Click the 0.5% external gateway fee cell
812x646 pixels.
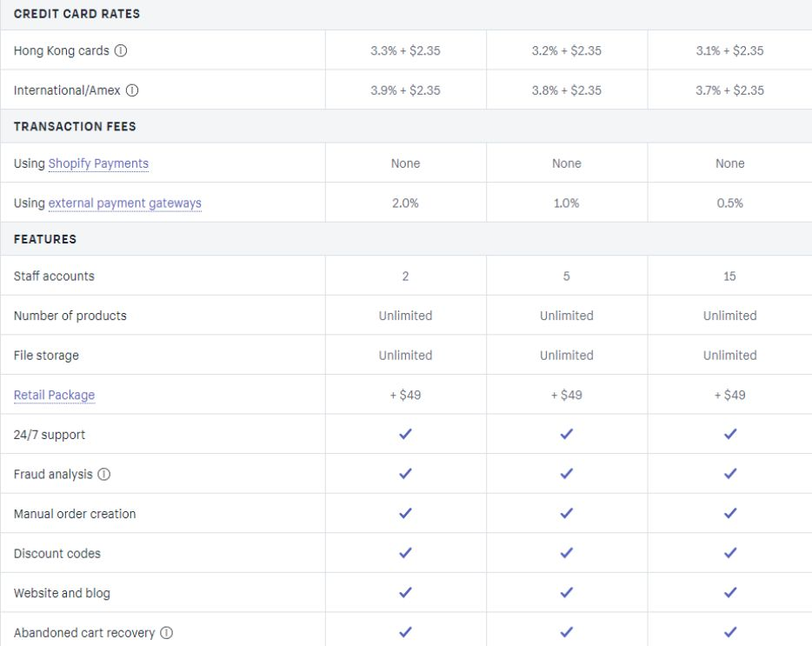point(730,203)
